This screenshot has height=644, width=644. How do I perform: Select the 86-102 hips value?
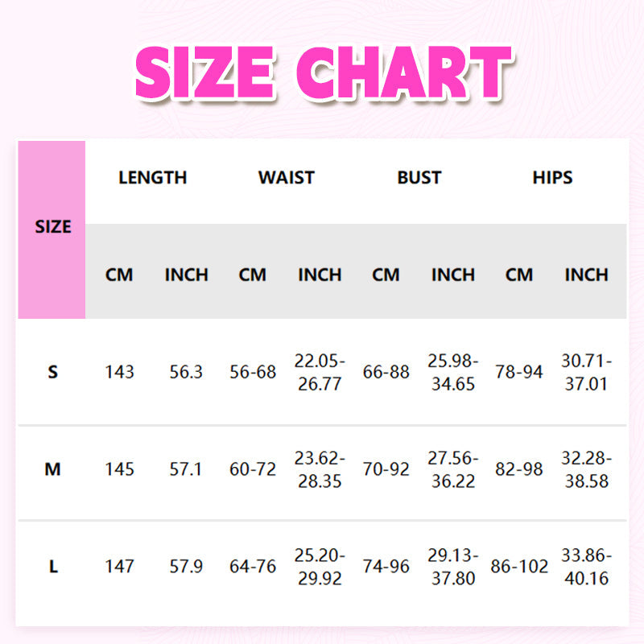519,567
